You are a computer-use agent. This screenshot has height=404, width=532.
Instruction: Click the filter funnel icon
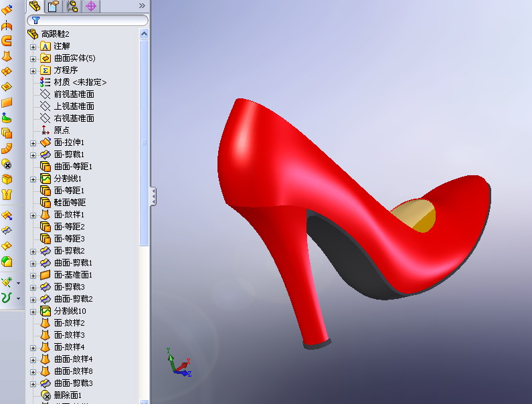click(x=35, y=20)
